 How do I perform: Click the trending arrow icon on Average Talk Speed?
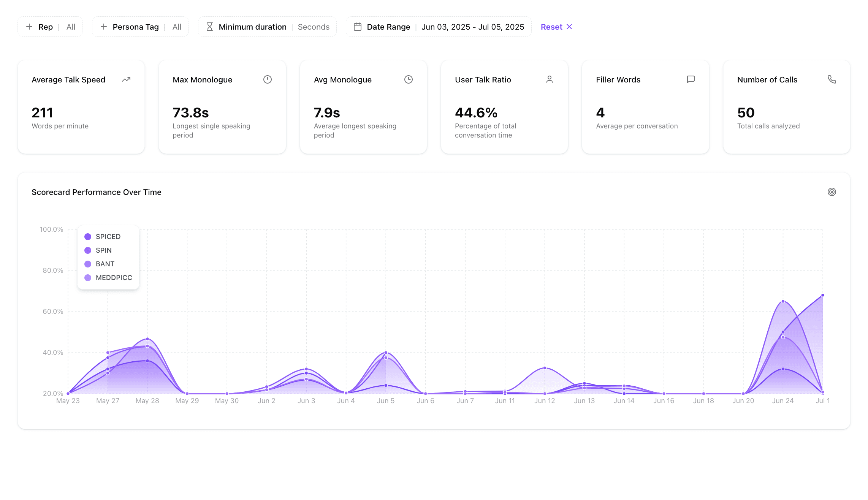coord(126,79)
